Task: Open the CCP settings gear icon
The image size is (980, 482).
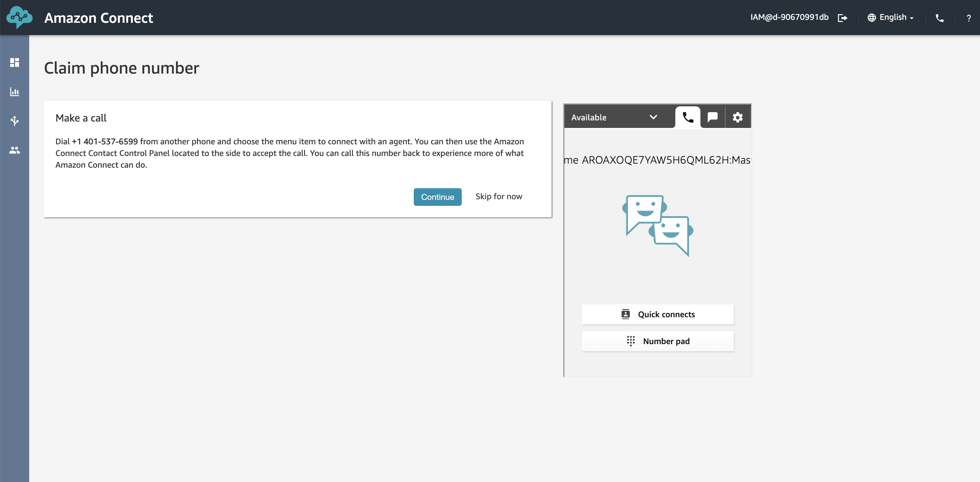Action: click(x=737, y=117)
